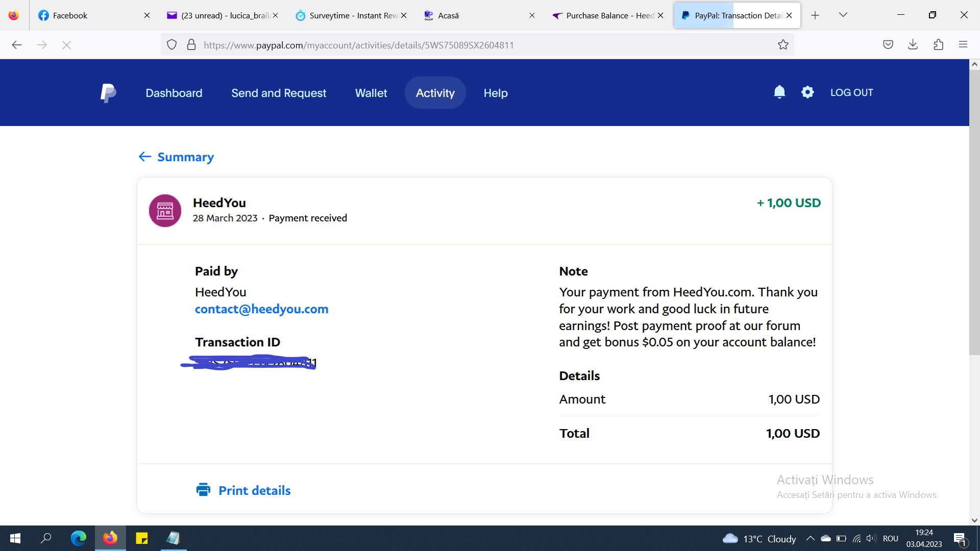
Task: Open the Firefox application hamburger menu
Action: 963,45
